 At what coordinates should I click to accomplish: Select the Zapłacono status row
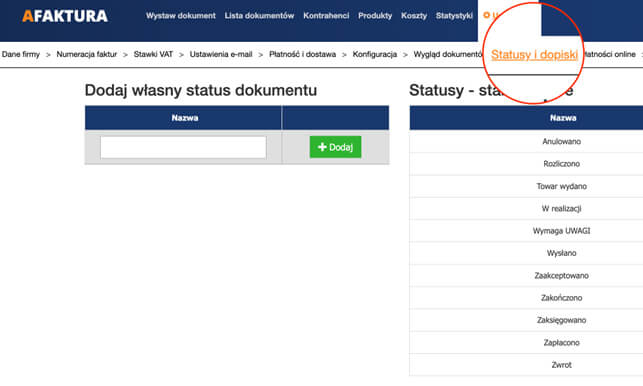pyautogui.click(x=526, y=343)
